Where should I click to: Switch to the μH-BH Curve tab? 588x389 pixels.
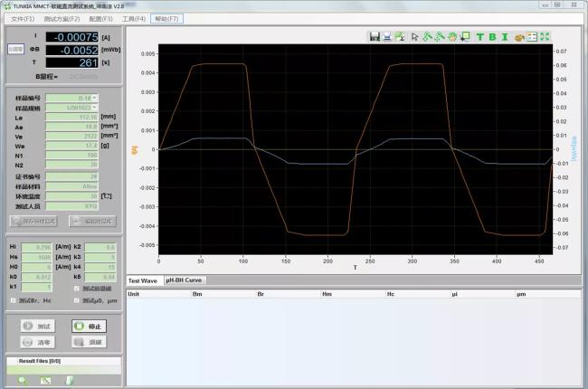pyautogui.click(x=184, y=280)
